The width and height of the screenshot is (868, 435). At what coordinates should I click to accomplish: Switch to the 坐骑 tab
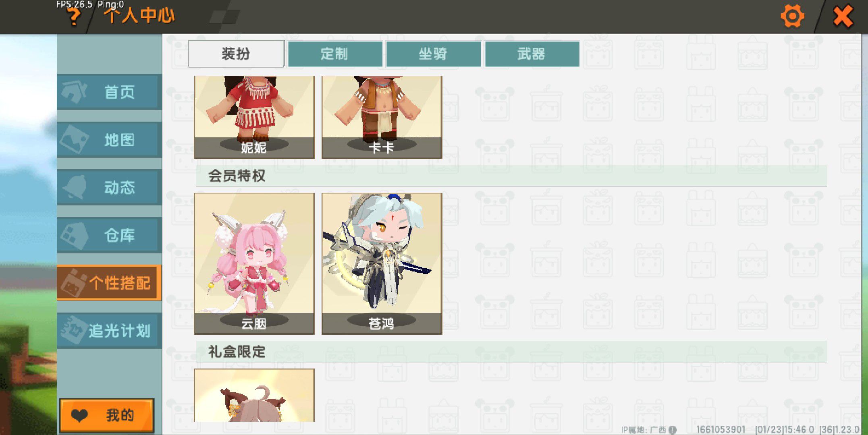coord(433,54)
